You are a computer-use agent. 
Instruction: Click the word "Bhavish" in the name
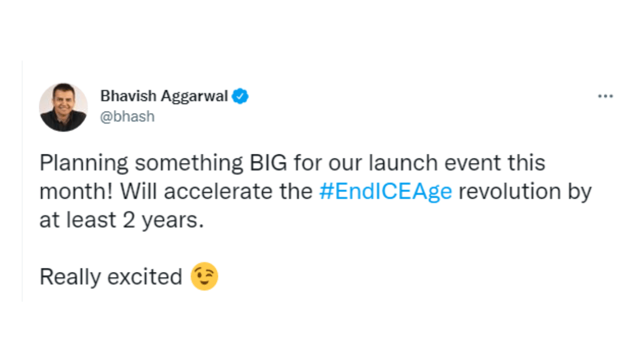[128, 96]
